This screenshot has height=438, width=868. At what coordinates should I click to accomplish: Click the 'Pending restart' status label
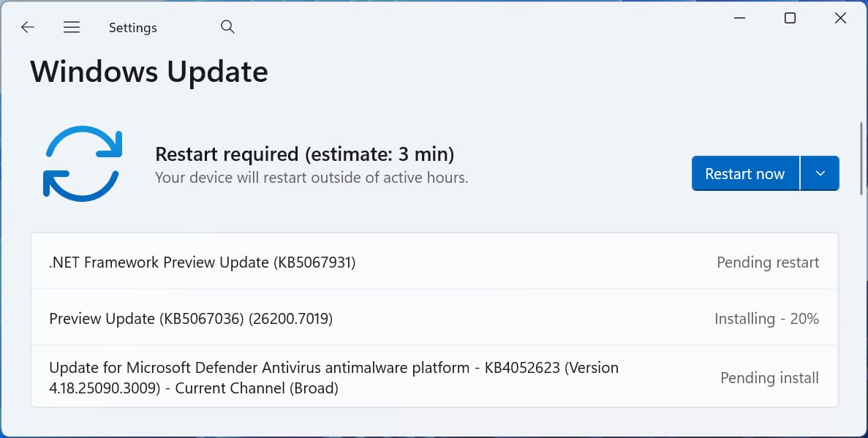point(768,262)
